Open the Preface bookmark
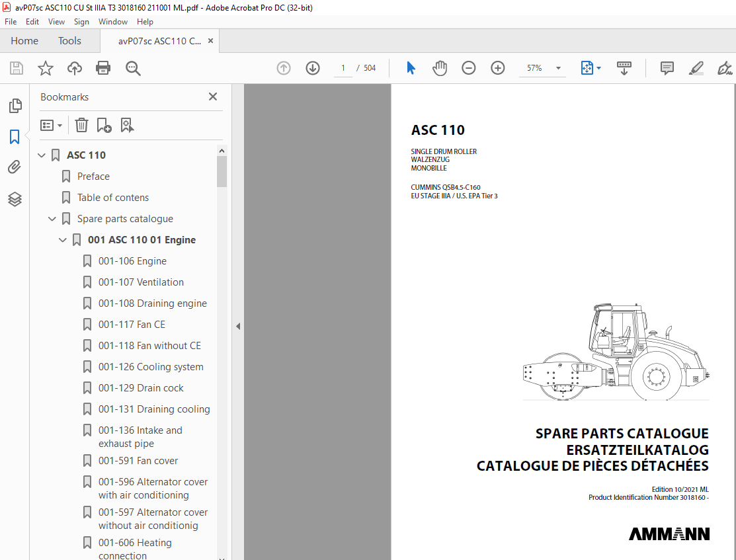This screenshot has width=736, height=560. tap(93, 177)
